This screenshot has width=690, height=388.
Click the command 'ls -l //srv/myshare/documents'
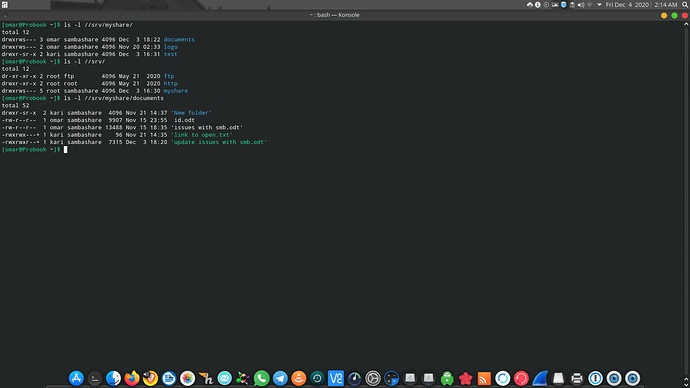point(114,98)
